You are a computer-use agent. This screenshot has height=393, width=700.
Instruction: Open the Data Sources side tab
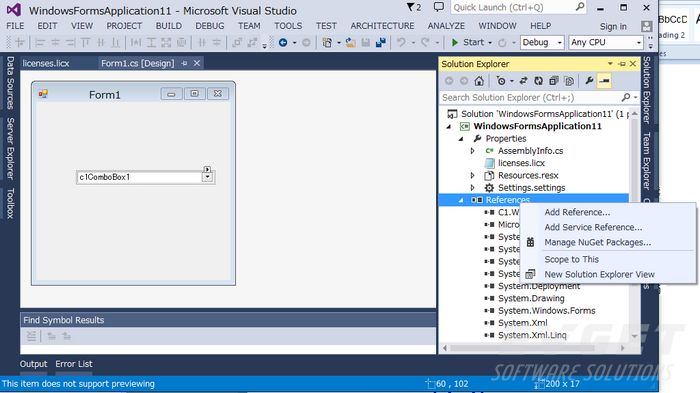[x=10, y=83]
